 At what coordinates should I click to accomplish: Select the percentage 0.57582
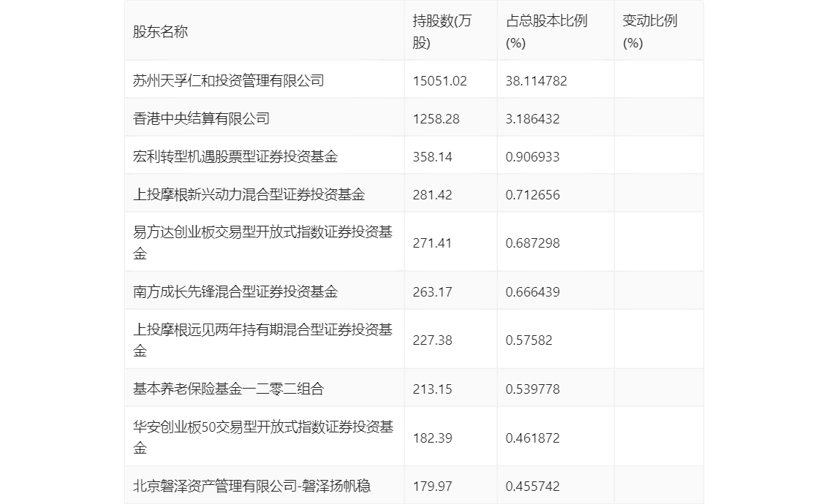click(529, 340)
